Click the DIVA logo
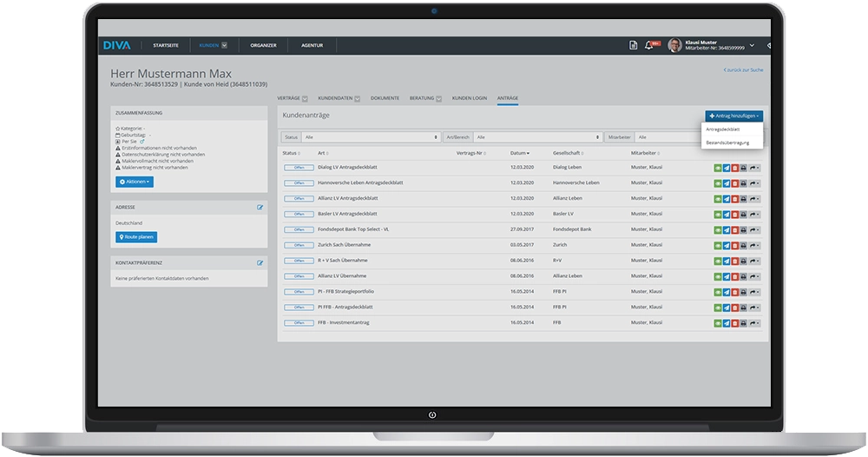The height and width of the screenshot is (457, 868). (x=116, y=45)
